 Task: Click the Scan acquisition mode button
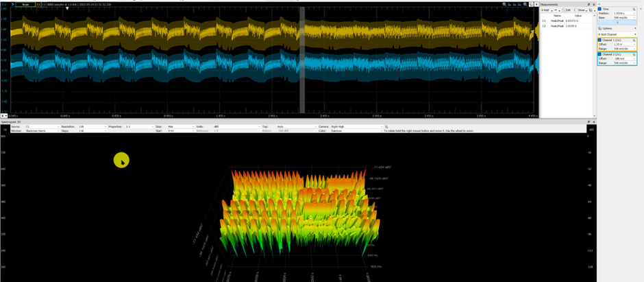pyautogui.click(x=25, y=5)
